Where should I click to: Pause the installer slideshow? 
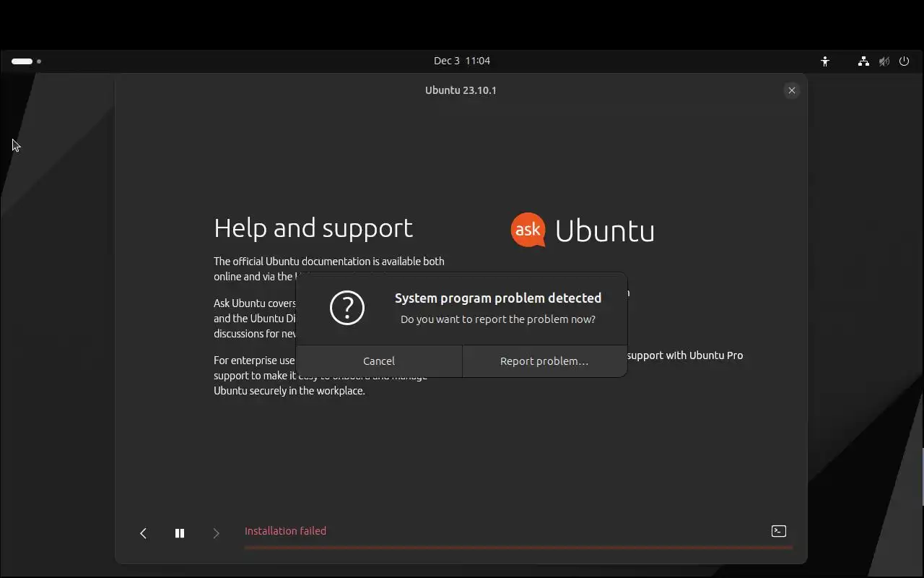180,533
